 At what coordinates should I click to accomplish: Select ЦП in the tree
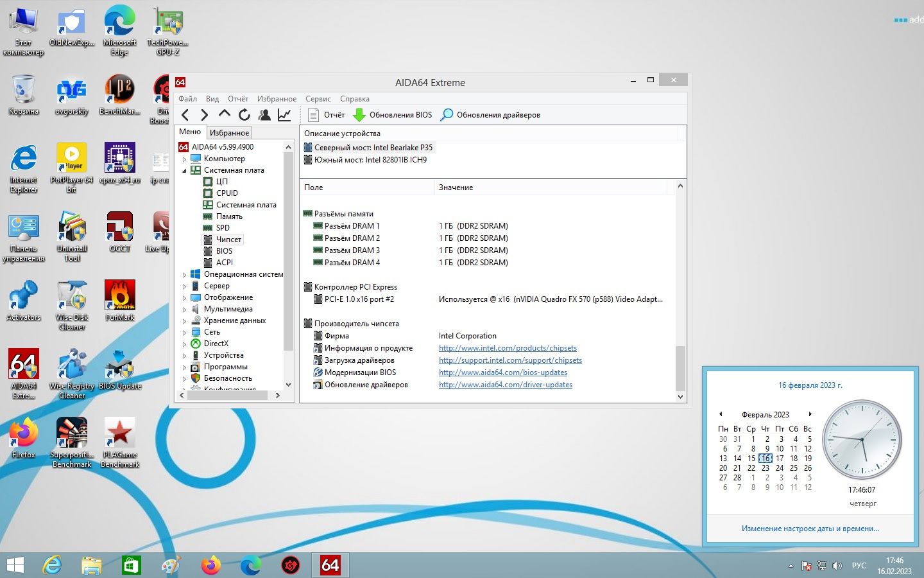tap(221, 182)
